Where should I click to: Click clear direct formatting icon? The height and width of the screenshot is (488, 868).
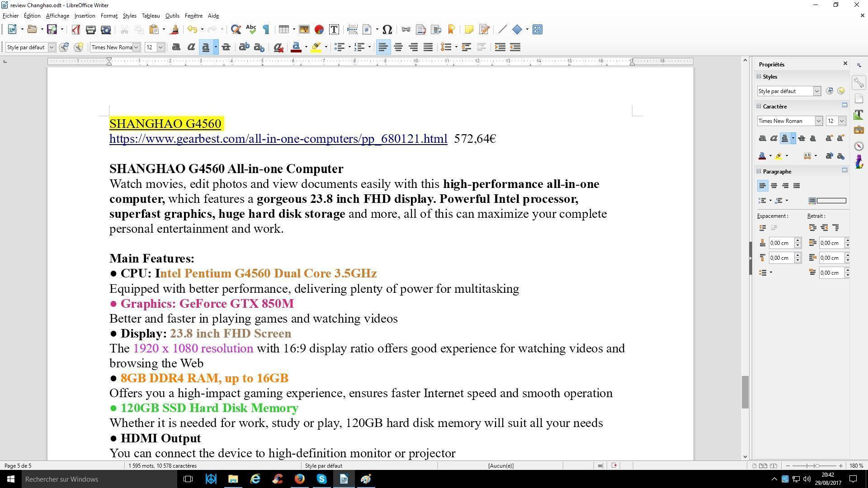coord(278,47)
